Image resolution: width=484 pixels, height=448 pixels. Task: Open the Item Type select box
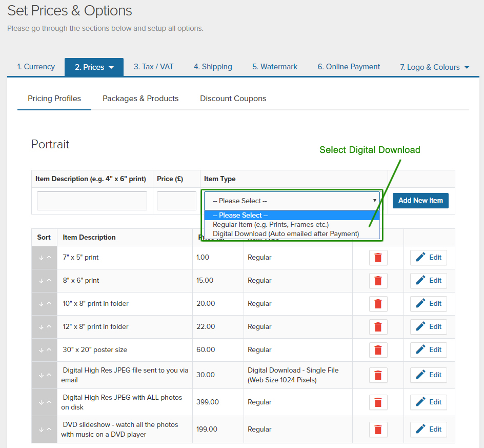point(292,201)
